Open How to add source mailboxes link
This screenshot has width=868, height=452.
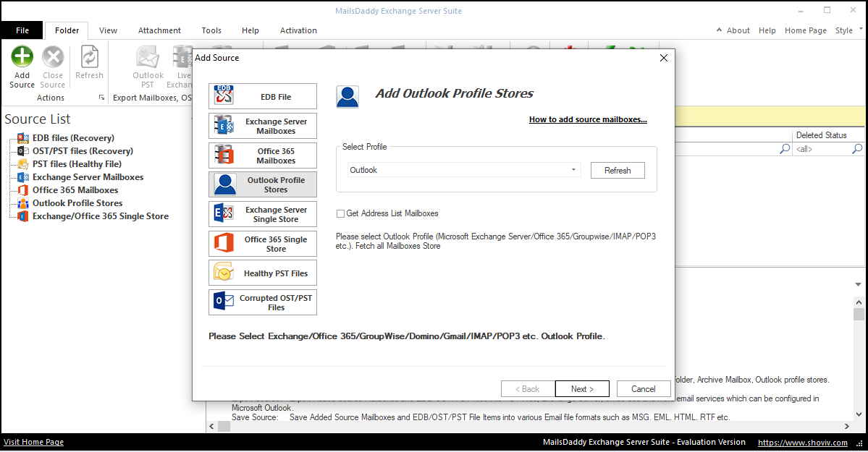(x=588, y=119)
